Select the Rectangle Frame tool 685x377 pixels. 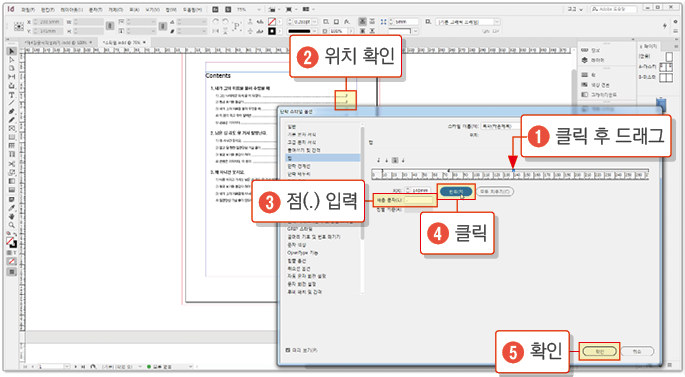12,129
